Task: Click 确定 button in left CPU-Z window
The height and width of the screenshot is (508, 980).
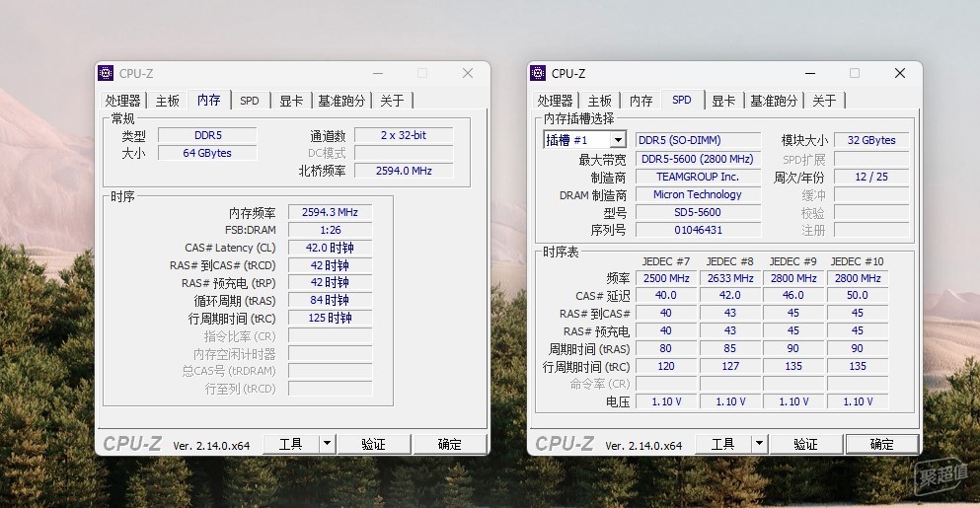Action: 449,444
